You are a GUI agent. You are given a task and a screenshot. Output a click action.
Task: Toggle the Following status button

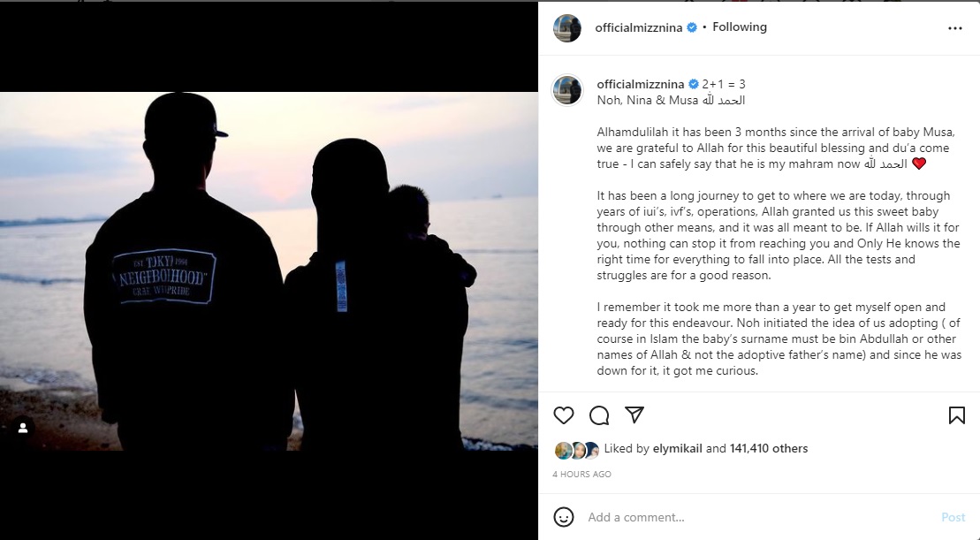click(x=740, y=27)
